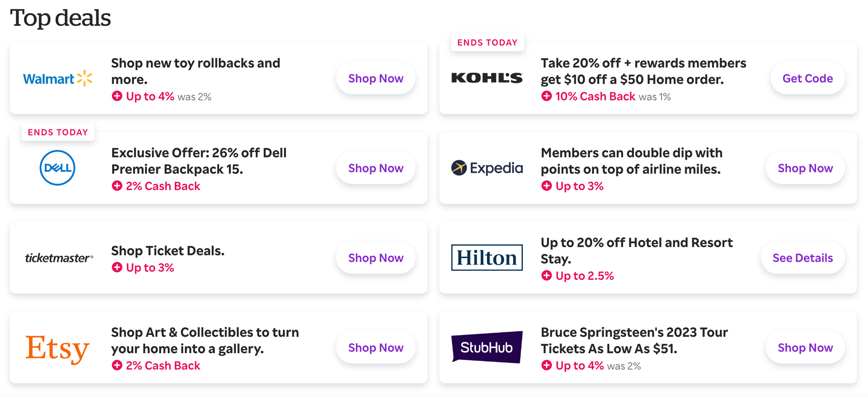
Task: Select the Expedia logo
Action: click(487, 168)
